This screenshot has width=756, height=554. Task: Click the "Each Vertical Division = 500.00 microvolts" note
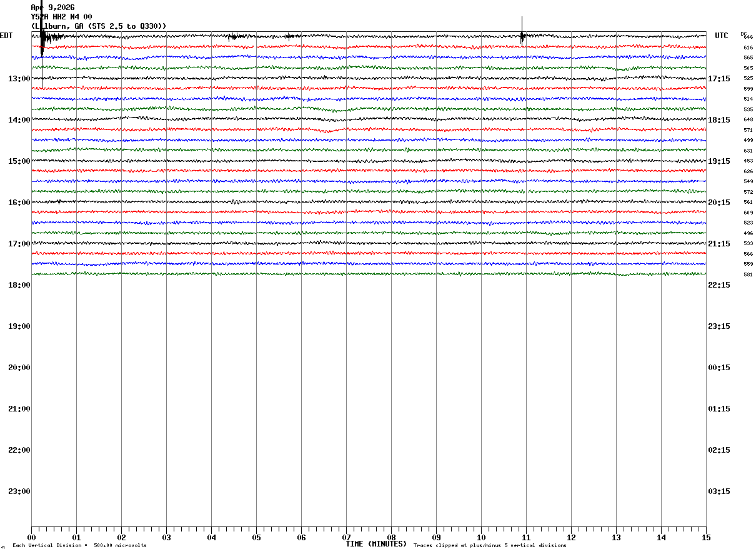79,546
